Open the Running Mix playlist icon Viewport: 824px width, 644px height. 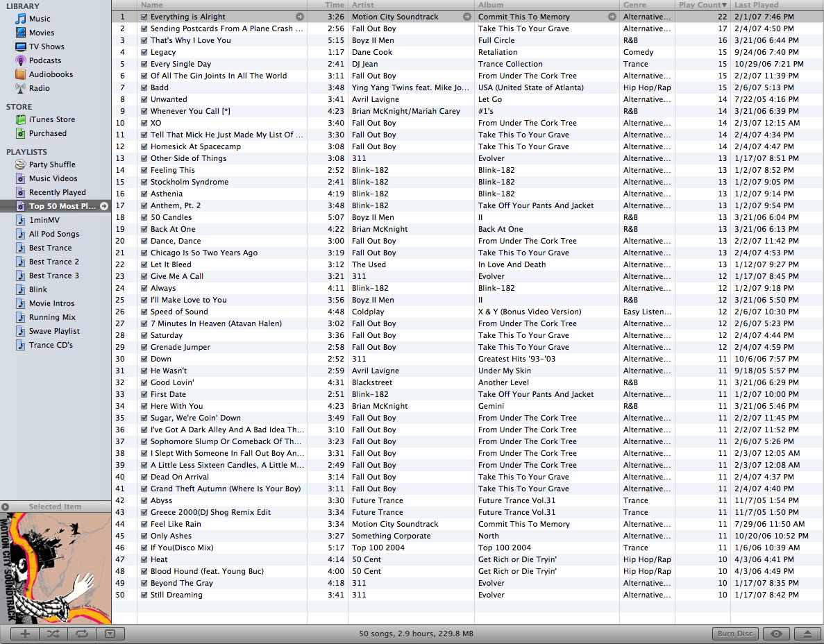click(21, 317)
